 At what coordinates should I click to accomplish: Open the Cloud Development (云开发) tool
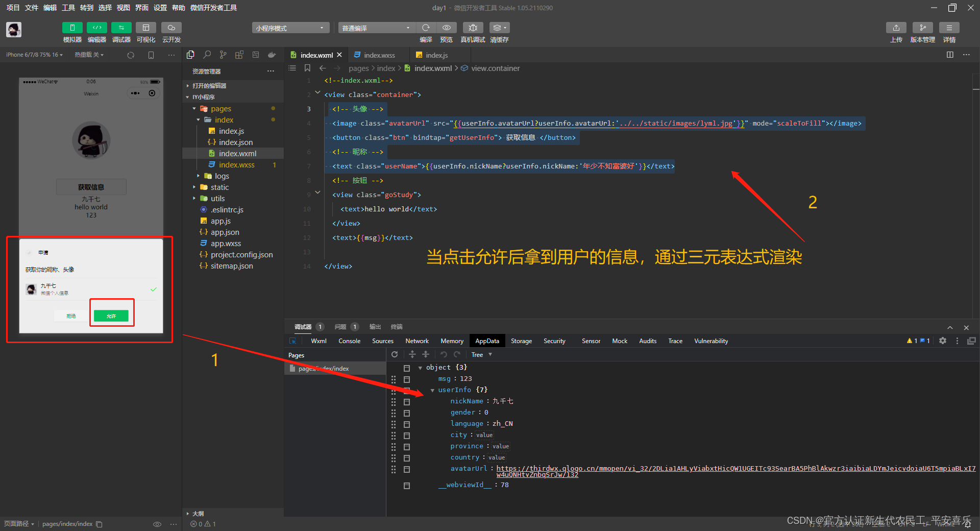point(171,28)
